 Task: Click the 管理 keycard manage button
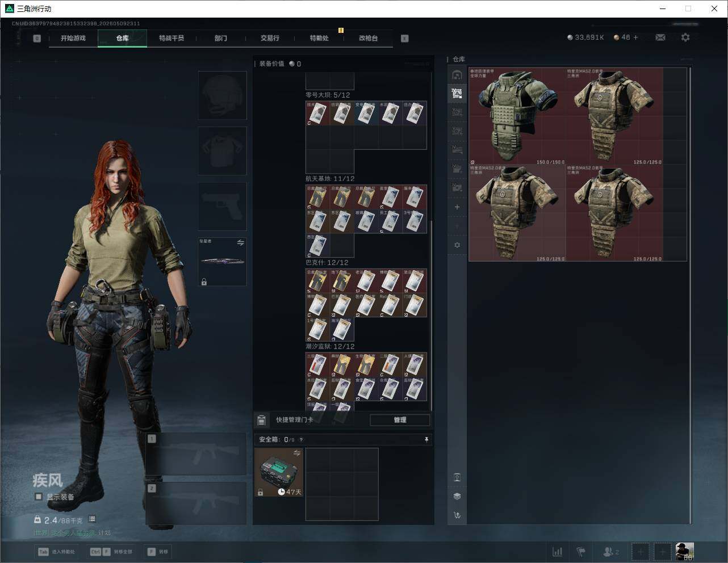pos(400,420)
